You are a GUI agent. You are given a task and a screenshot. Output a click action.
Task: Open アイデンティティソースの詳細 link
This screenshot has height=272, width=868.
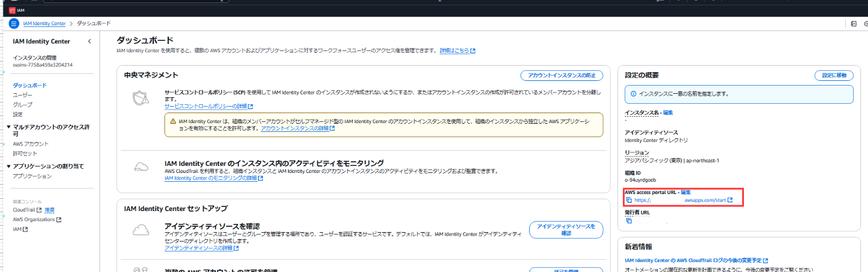coord(202,249)
